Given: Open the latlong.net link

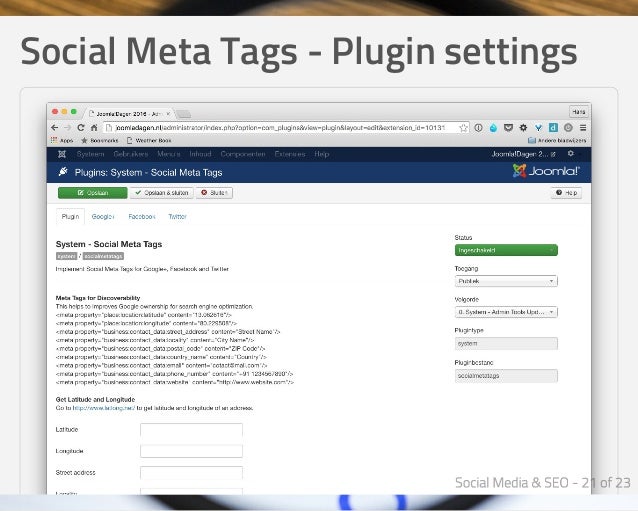Looking at the screenshot, I should 104,408.
